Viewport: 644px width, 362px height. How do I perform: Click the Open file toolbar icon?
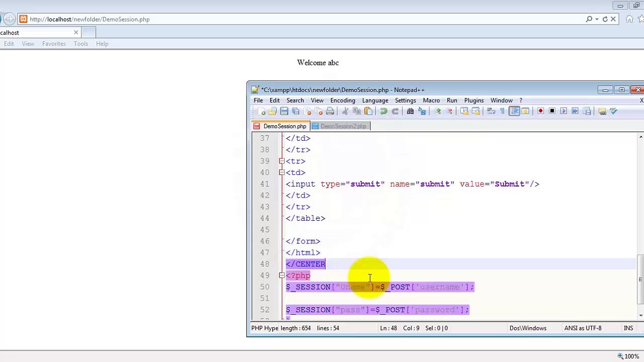pos(273,111)
